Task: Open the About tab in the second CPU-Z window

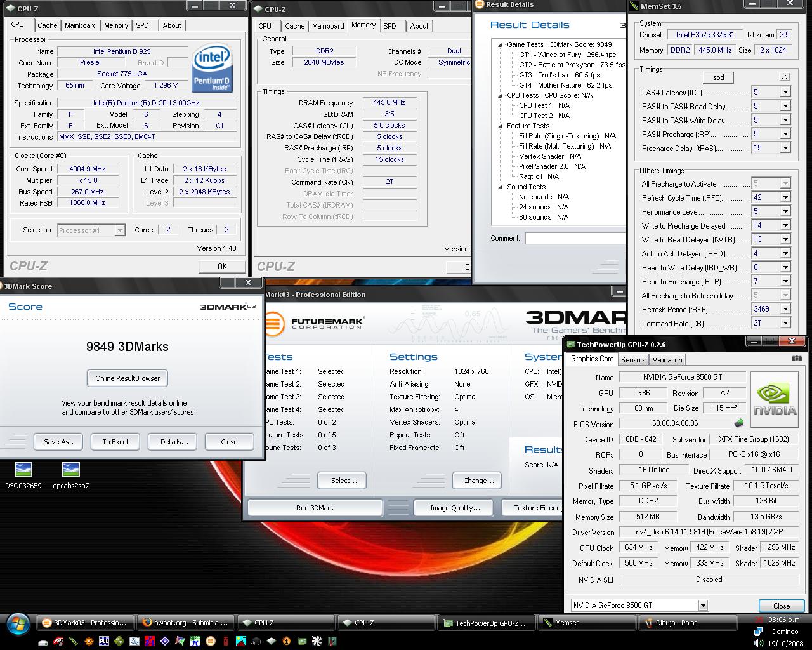Action: tap(419, 26)
